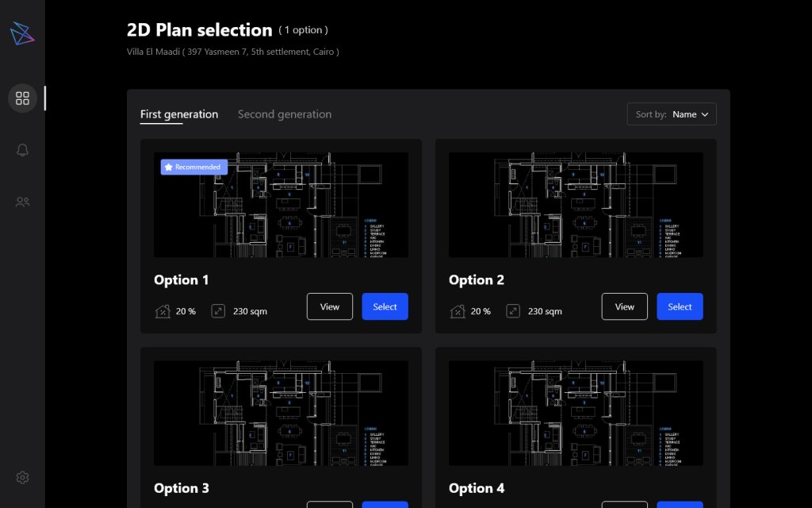812x508 pixels.
Task: Click Option 1 percentage house icon
Action: (x=163, y=311)
